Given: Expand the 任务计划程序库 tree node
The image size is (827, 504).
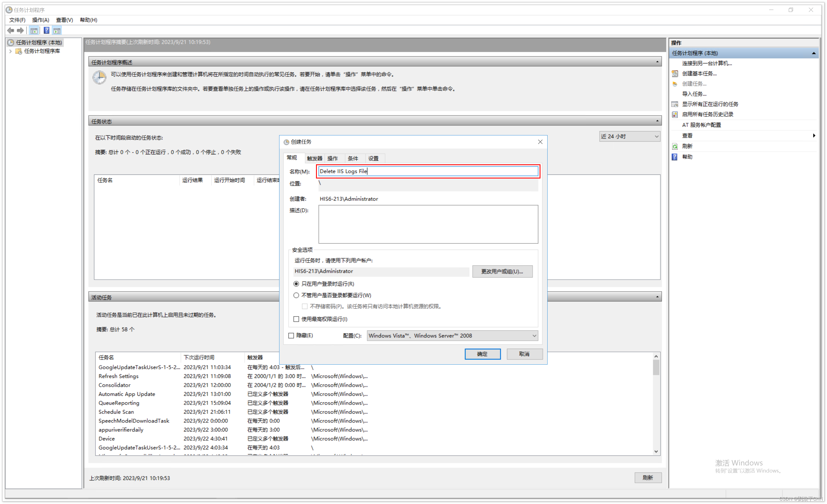Looking at the screenshot, I should pyautogui.click(x=10, y=51).
